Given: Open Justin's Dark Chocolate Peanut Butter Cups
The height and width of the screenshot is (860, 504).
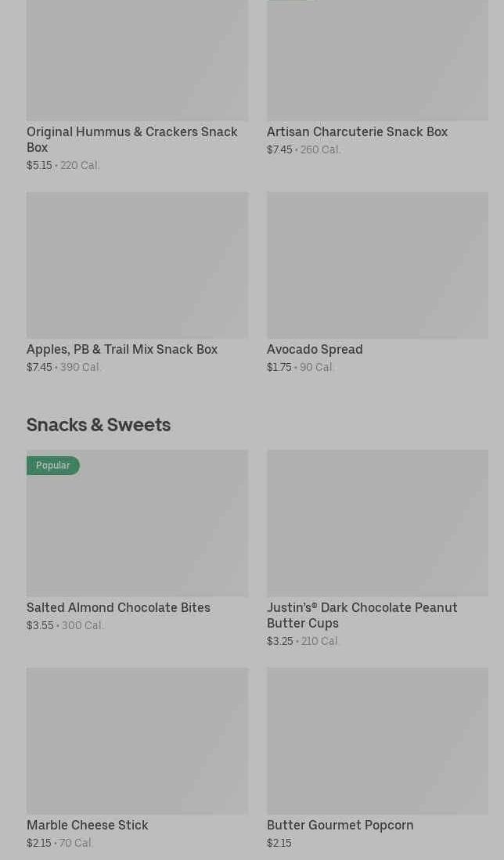Looking at the screenshot, I should point(362,615).
